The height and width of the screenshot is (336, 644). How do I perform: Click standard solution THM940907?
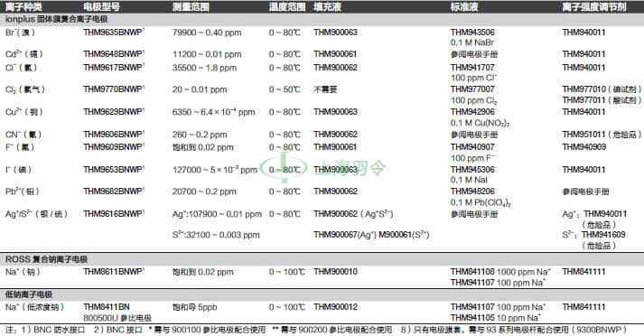point(472,146)
